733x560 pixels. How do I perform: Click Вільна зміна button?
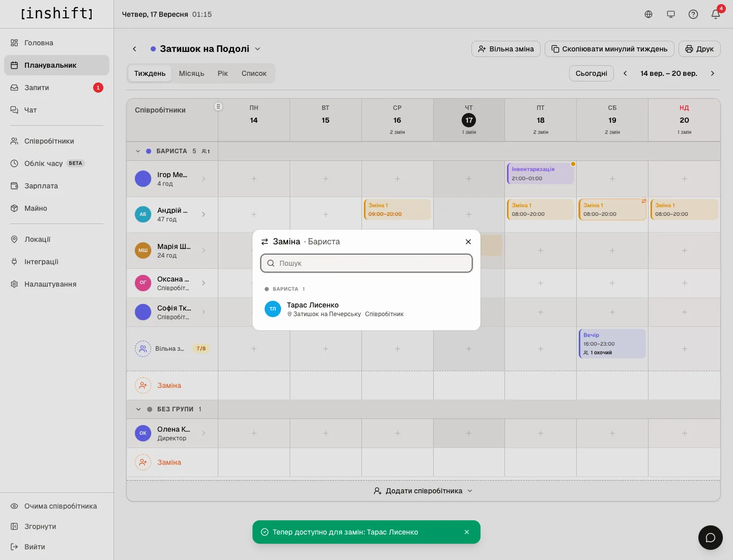coord(506,49)
